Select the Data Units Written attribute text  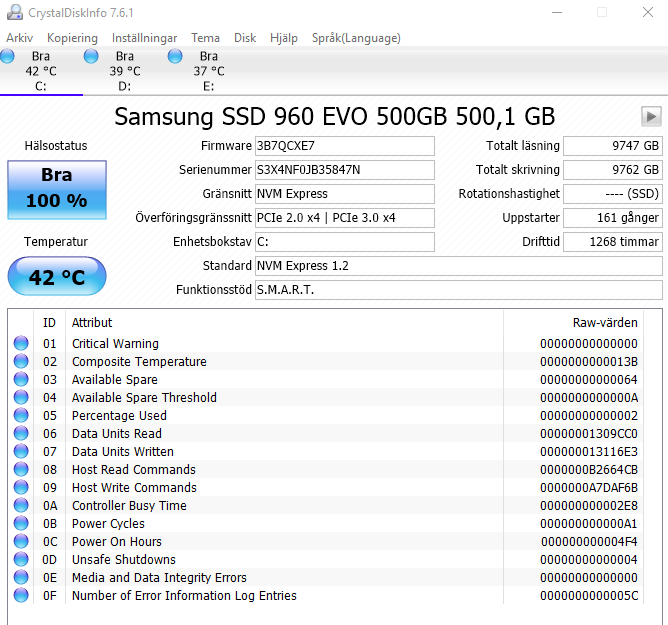[123, 451]
